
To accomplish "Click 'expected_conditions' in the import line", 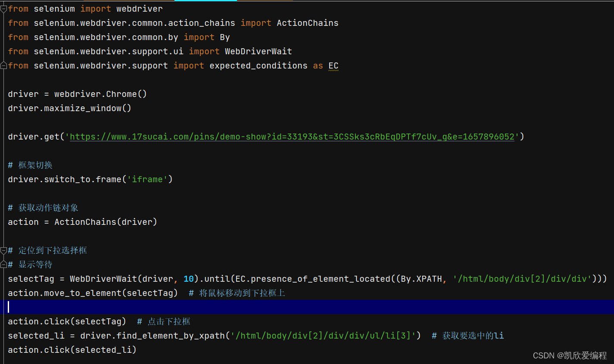I will [x=259, y=66].
